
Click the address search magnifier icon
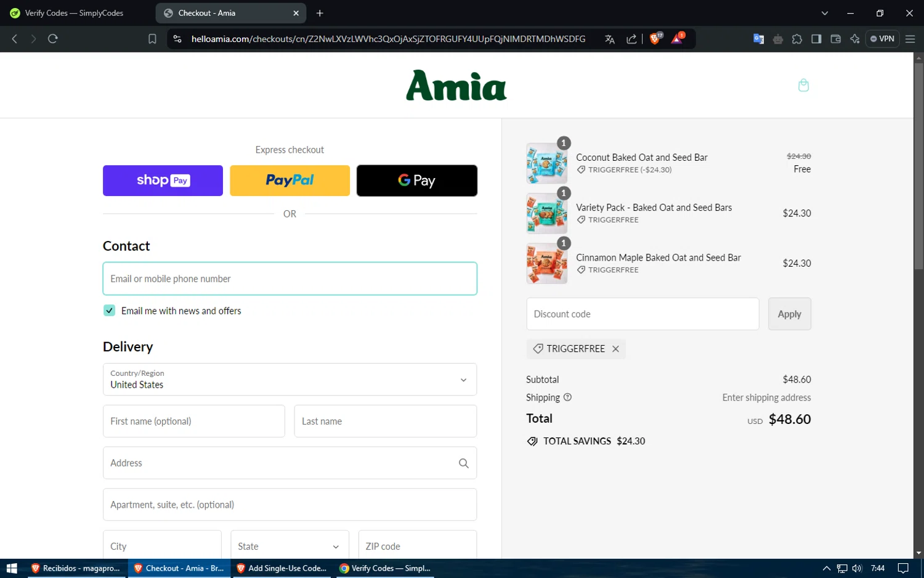(x=464, y=463)
